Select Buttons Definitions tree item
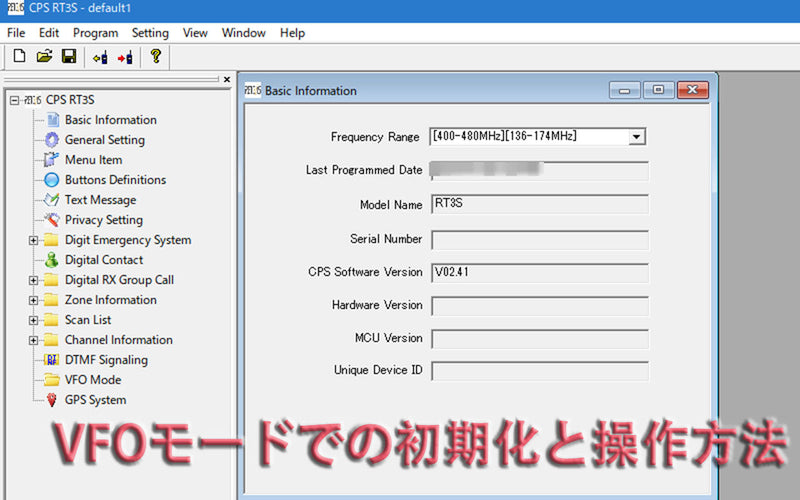 [115, 180]
